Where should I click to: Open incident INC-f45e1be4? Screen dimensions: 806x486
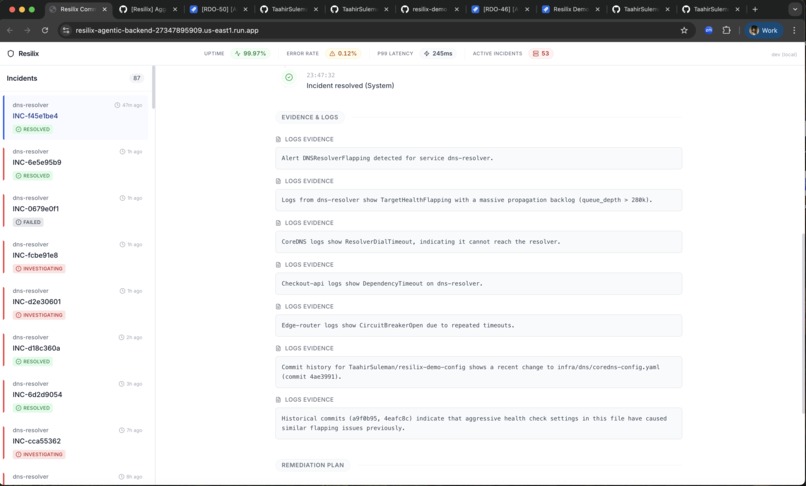click(x=76, y=117)
